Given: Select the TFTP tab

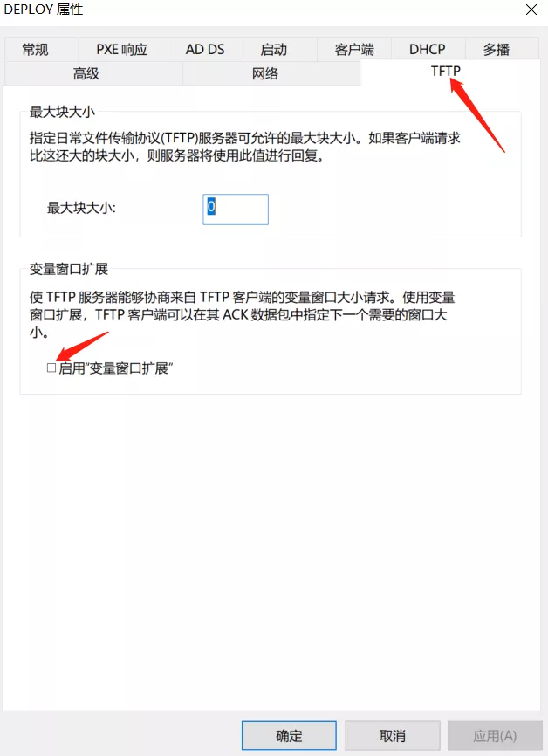Looking at the screenshot, I should [446, 72].
